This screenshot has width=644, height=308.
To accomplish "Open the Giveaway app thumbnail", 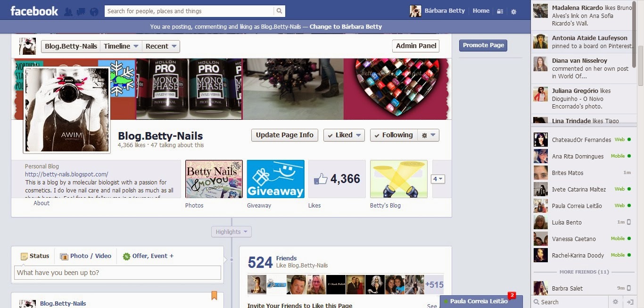I will click(276, 179).
